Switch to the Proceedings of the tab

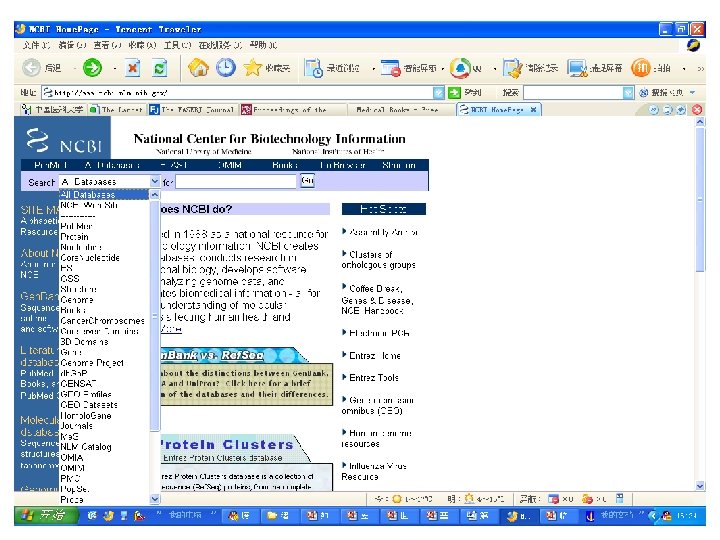coord(290,110)
